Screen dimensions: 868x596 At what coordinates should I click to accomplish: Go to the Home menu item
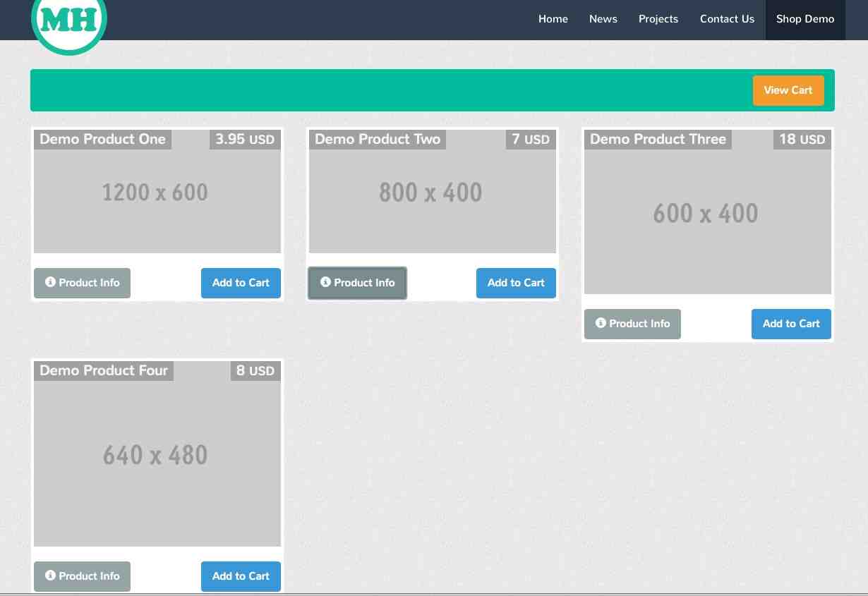coord(553,19)
